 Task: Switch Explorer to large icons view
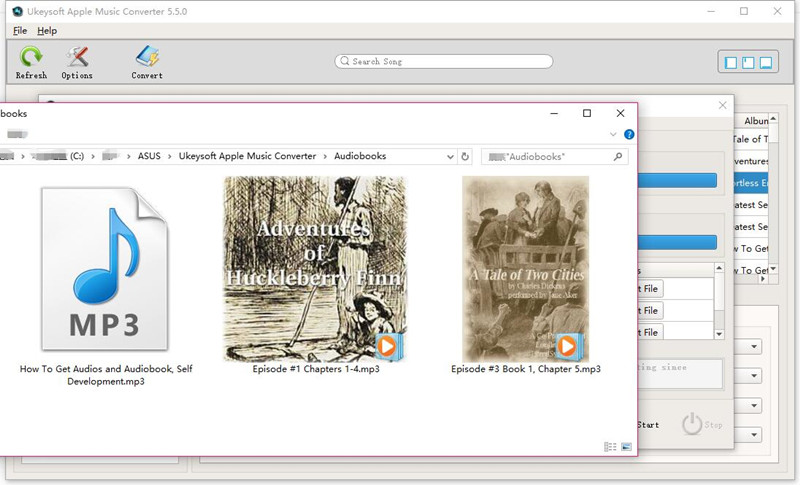(627, 447)
